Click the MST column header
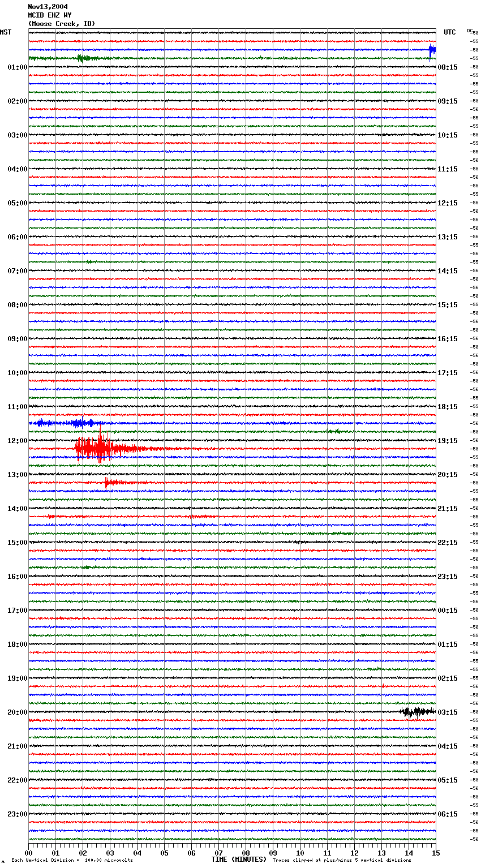 (6, 32)
